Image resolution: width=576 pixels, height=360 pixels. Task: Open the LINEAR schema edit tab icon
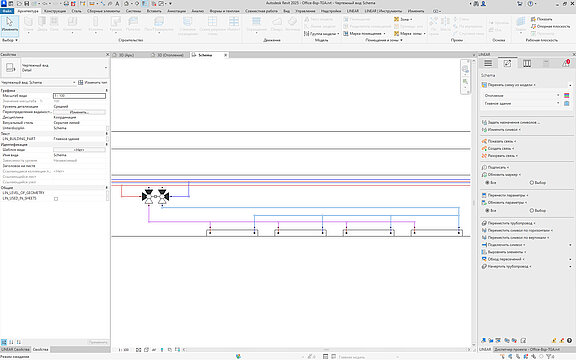[x=507, y=63]
